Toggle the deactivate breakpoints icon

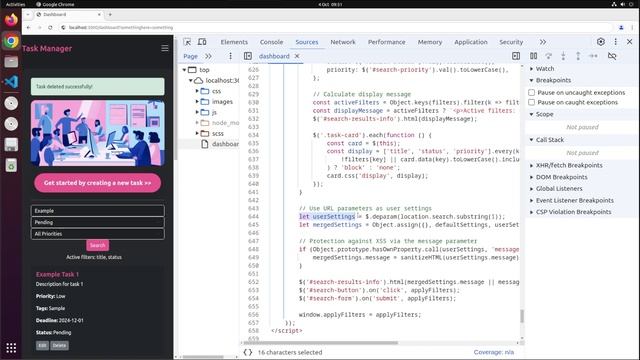pyautogui.click(x=612, y=56)
